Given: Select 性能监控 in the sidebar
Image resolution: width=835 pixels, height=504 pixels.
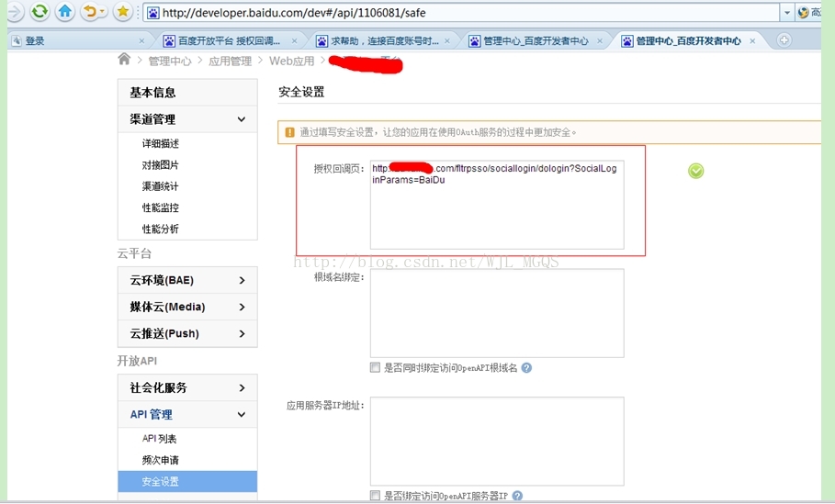Looking at the screenshot, I should 160,207.
